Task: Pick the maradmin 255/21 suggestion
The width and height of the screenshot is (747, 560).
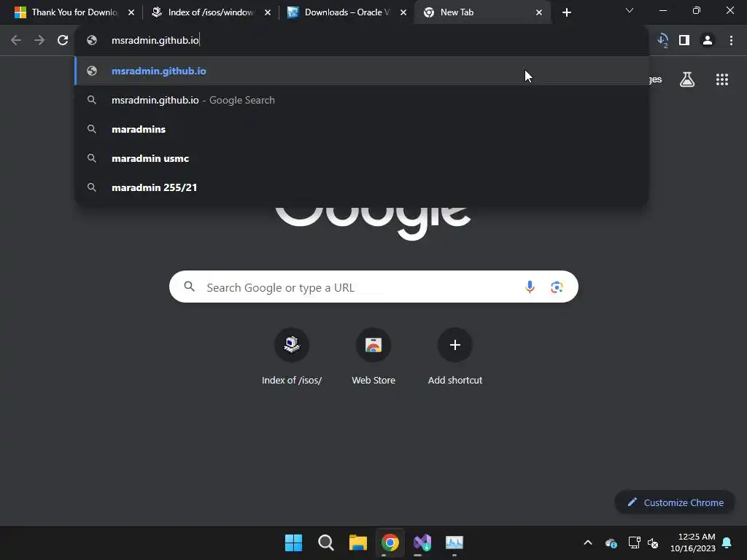Action: click(x=362, y=187)
